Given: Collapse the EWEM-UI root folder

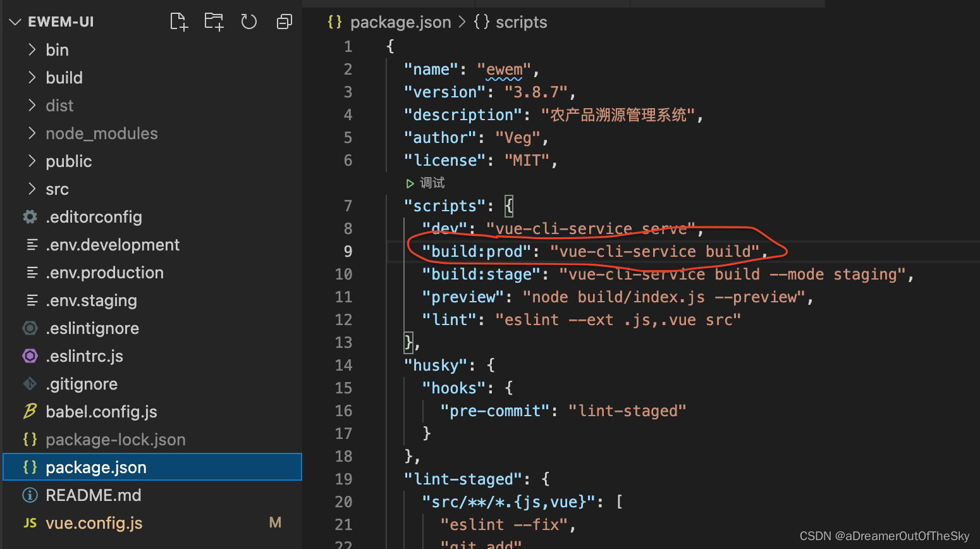Looking at the screenshot, I should tap(15, 22).
